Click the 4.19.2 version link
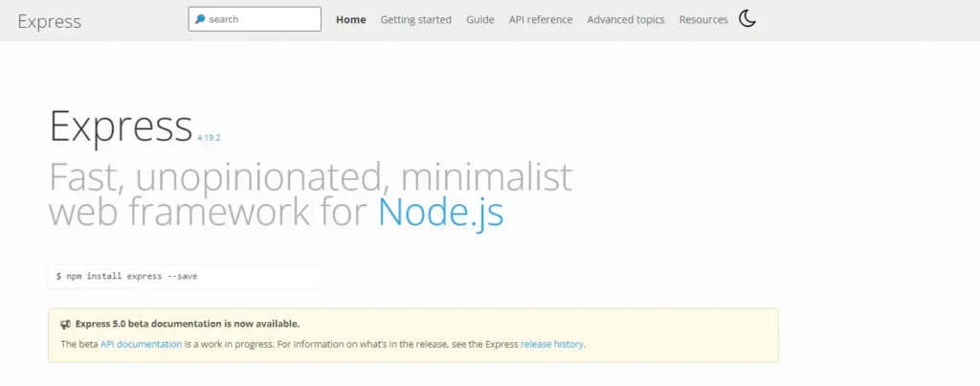The width and height of the screenshot is (980, 386). point(209,138)
